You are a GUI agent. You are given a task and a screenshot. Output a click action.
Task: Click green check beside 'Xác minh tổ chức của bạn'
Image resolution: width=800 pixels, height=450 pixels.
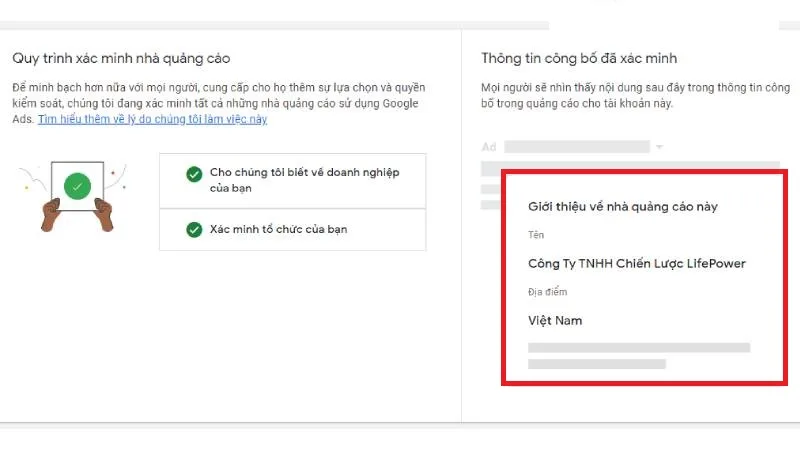[194, 230]
